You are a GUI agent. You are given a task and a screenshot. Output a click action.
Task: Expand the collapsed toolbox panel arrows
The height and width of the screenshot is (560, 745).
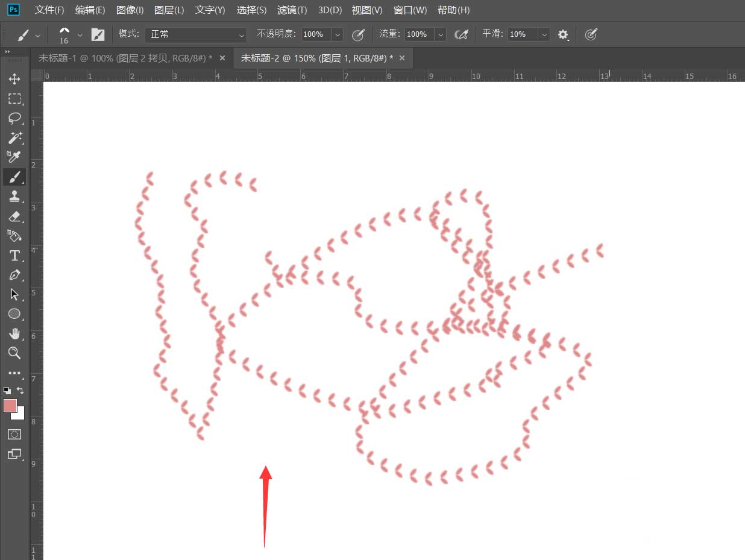coord(7,52)
